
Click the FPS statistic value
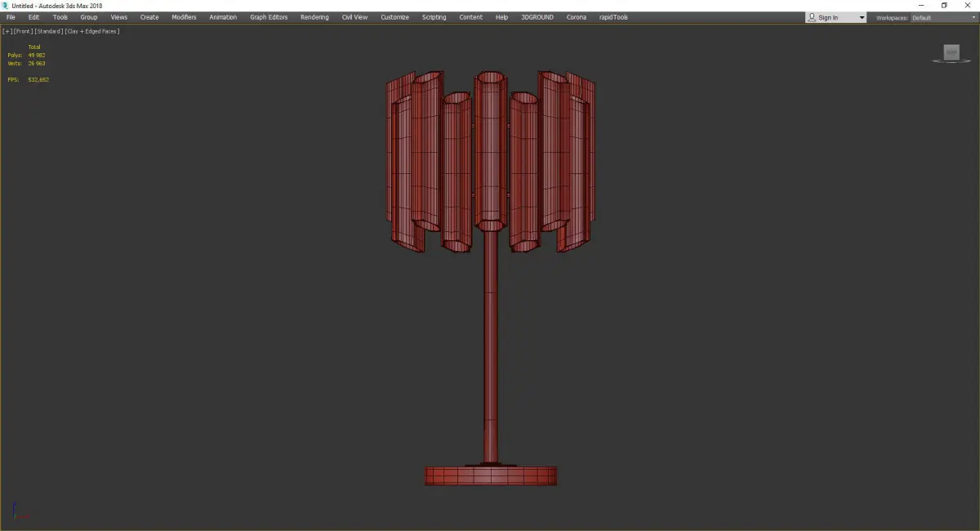point(38,79)
